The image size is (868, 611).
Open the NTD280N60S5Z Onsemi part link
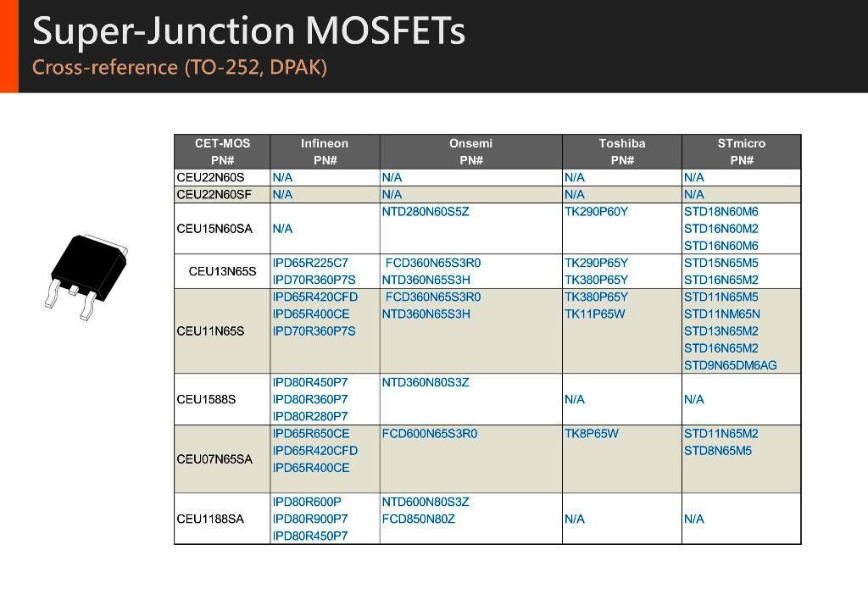click(x=426, y=212)
